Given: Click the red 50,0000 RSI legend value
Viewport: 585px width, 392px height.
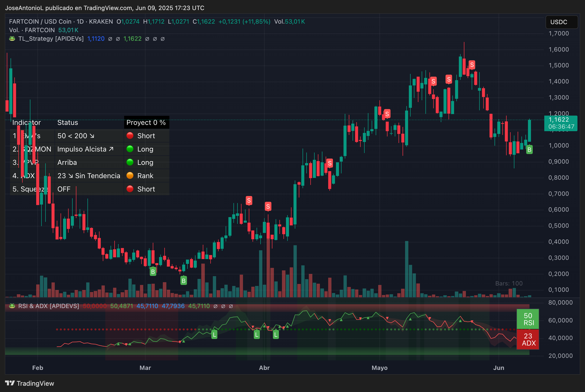Looking at the screenshot, I should click(95, 306).
